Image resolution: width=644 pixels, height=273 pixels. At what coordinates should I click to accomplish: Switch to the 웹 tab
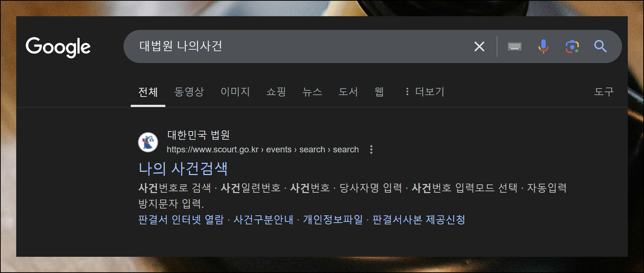(379, 92)
